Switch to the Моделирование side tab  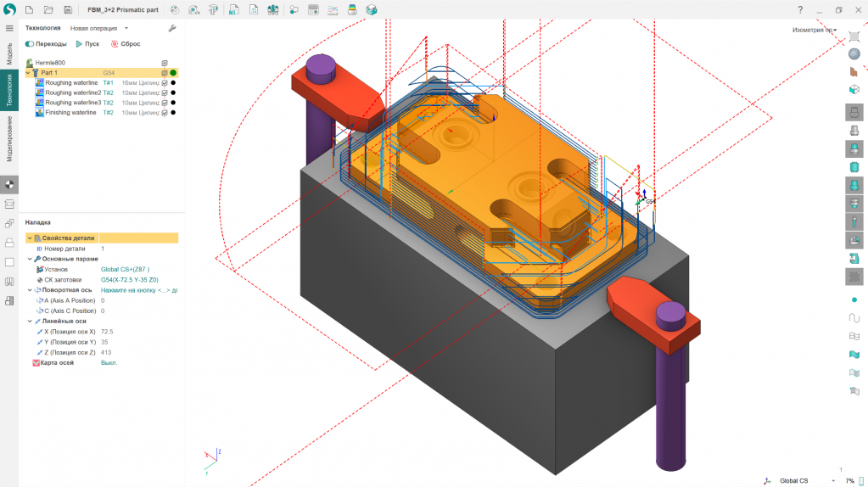(9, 140)
